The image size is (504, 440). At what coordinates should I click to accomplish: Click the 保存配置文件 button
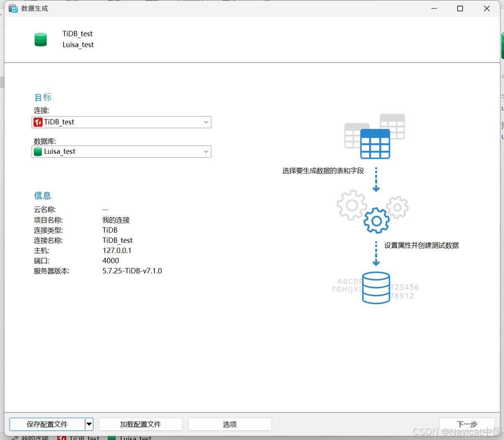47,424
